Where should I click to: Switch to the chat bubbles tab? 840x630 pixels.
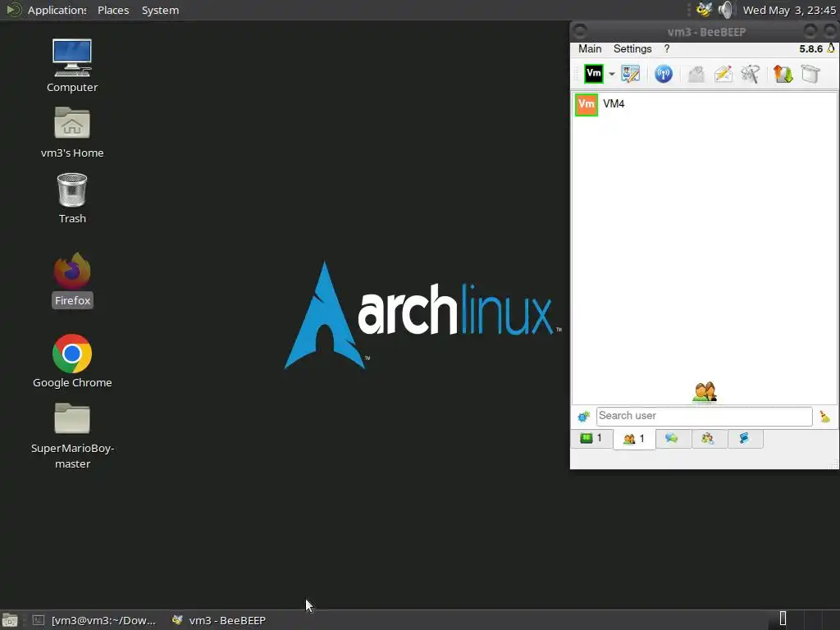coord(673,439)
